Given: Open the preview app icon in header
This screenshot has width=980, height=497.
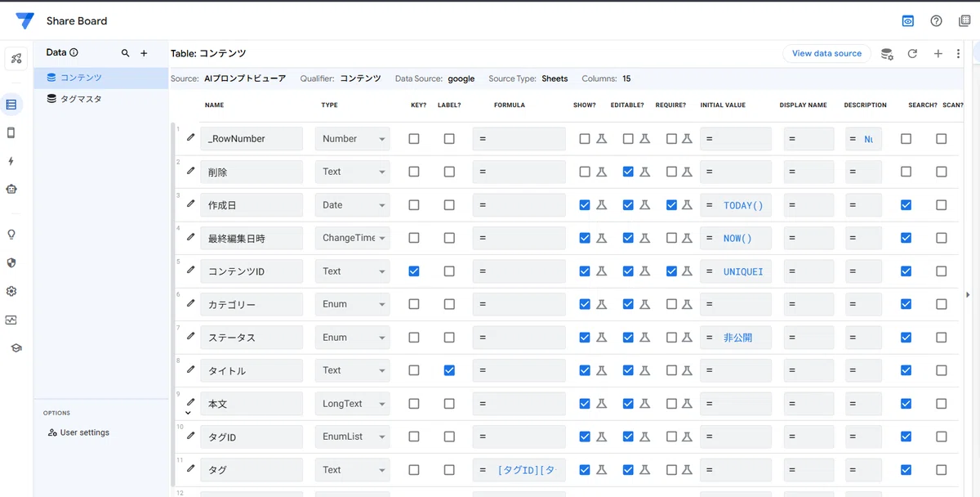Looking at the screenshot, I should click(907, 21).
